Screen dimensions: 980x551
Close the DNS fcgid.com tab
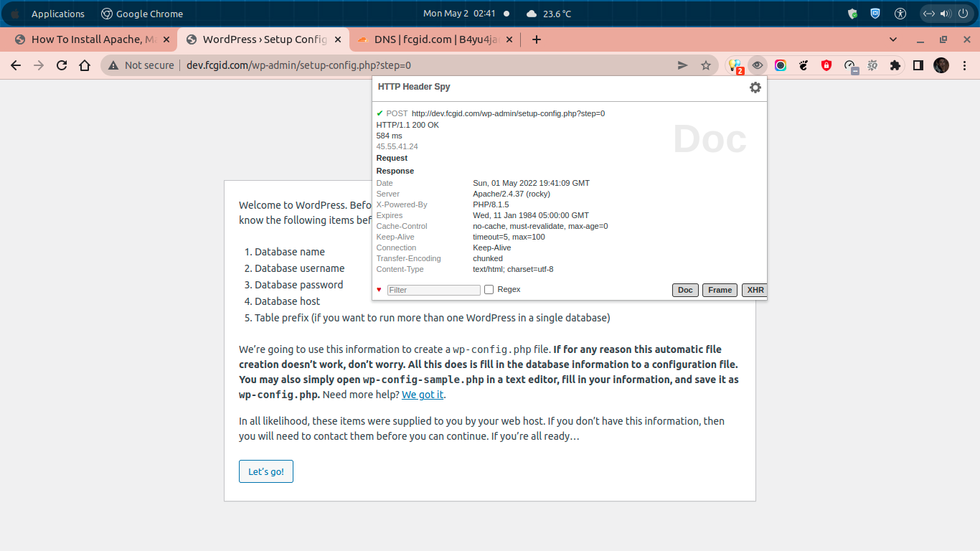509,39
